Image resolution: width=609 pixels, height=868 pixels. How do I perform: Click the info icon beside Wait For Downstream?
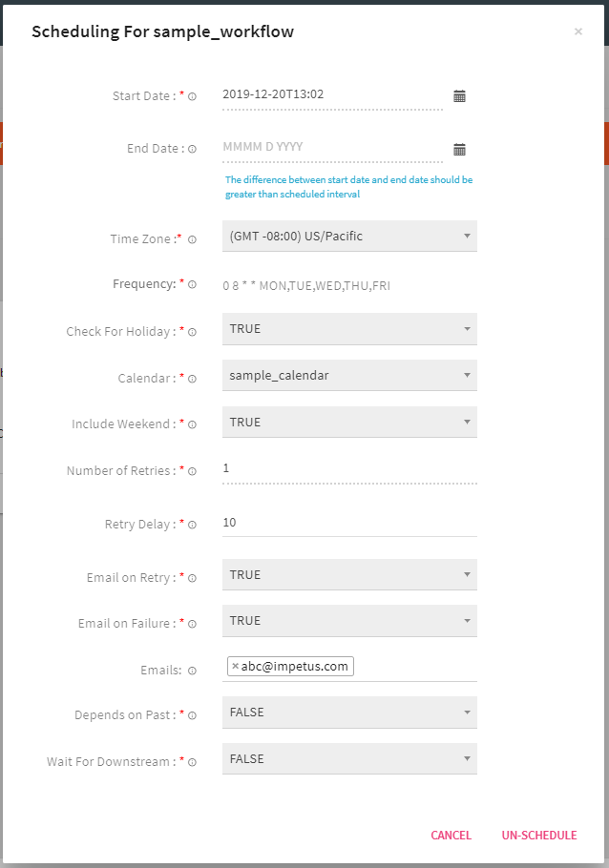pyautogui.click(x=192, y=762)
